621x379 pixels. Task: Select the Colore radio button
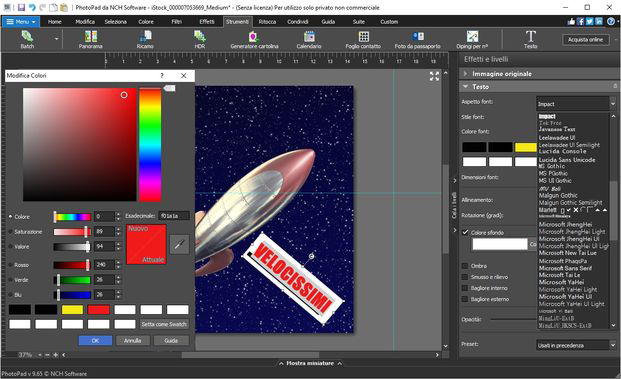tap(11, 217)
